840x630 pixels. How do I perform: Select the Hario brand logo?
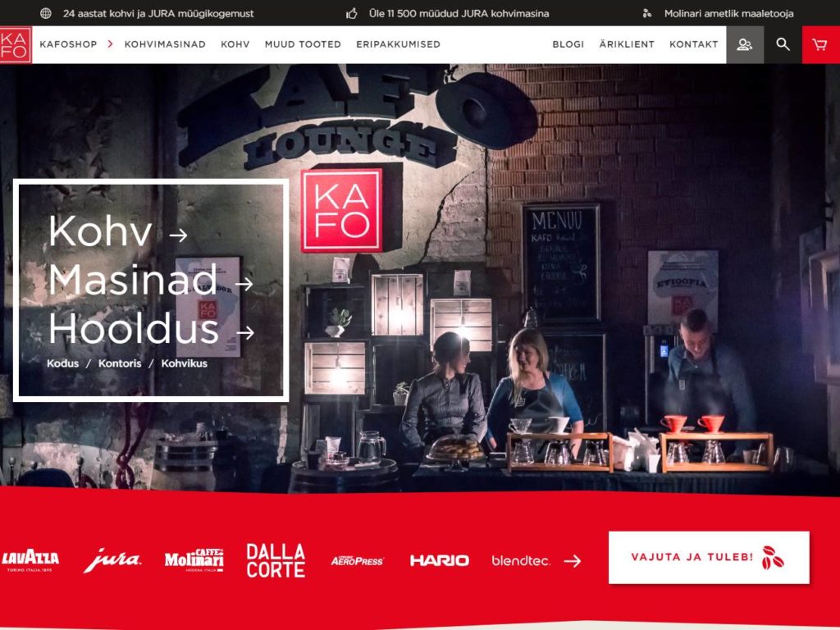coord(440,560)
